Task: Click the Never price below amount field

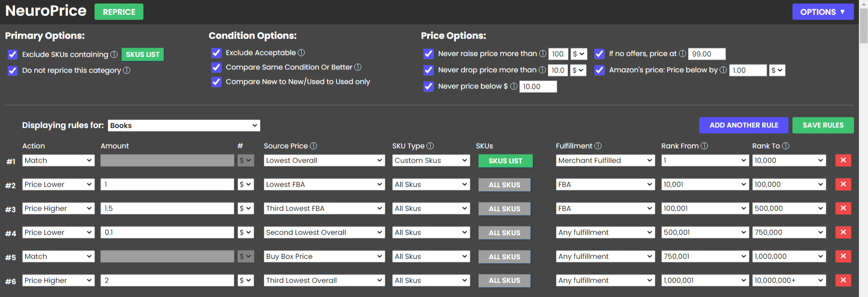Action: coord(538,86)
